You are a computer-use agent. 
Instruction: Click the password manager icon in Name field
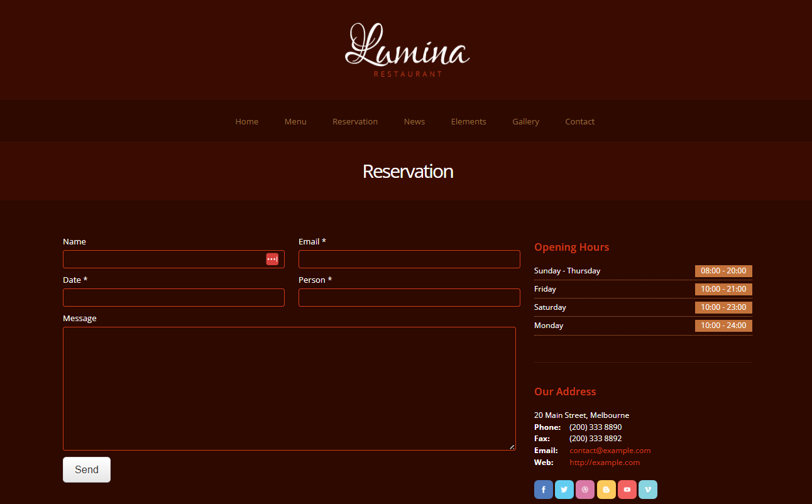pos(272,259)
